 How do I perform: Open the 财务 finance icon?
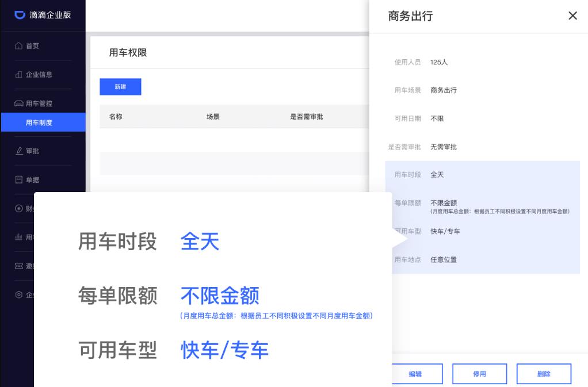click(20, 208)
